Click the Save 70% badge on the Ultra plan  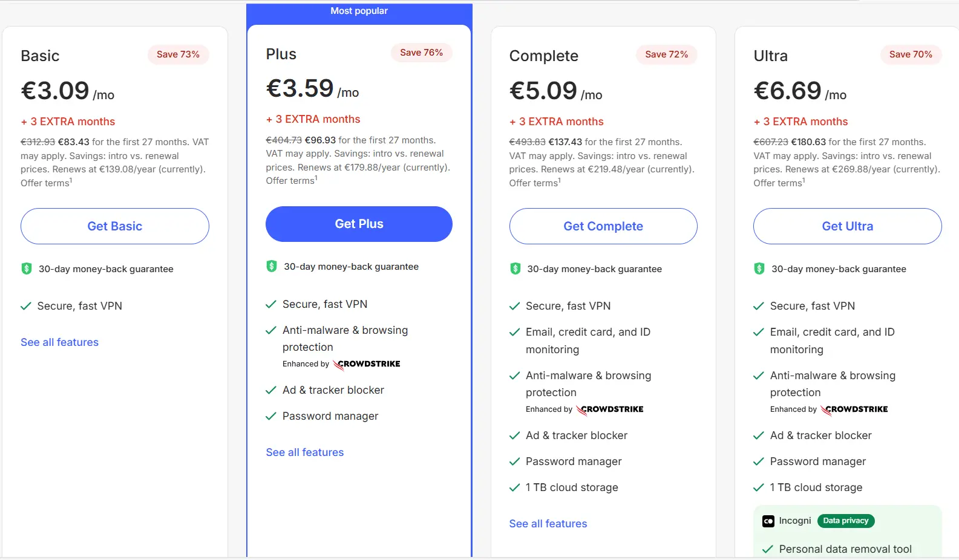pyautogui.click(x=910, y=54)
